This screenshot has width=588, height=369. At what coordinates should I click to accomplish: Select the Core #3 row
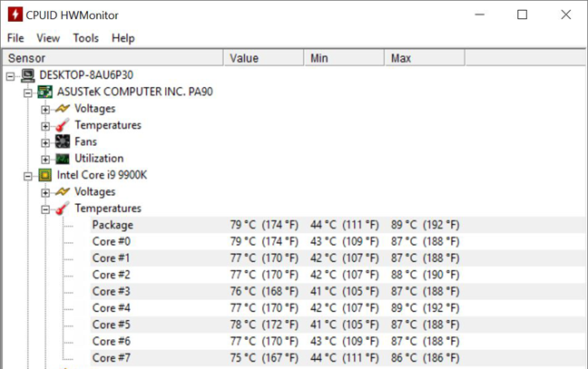pos(338,291)
